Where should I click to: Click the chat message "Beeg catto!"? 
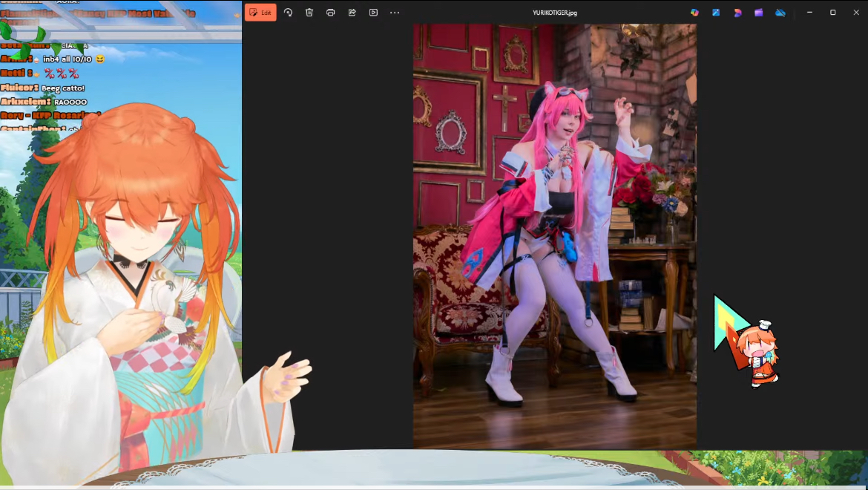pos(63,88)
